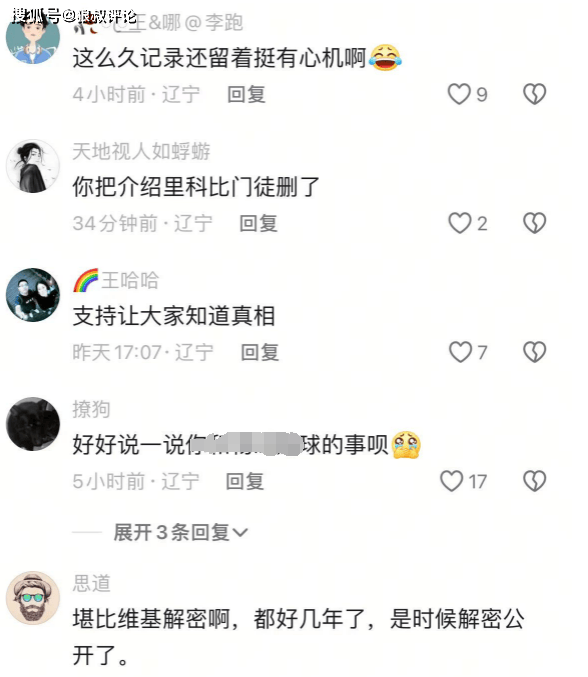Reply to the comment posted 昨天17:07
This screenshot has width=588, height=677.
point(259,352)
